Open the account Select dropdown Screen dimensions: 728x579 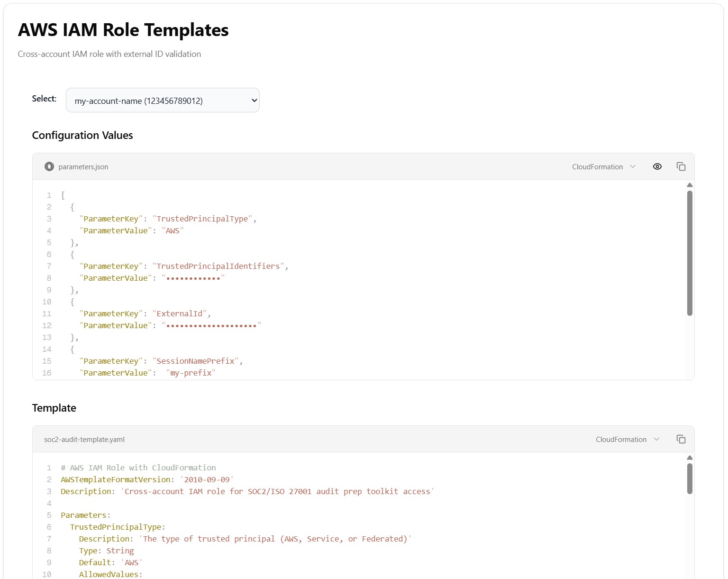(163, 101)
